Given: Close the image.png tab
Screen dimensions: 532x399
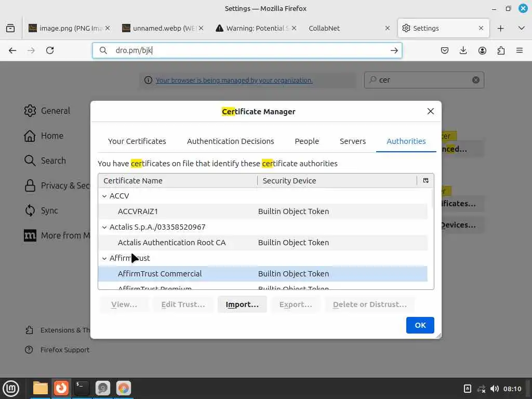Looking at the screenshot, I should [x=108, y=28].
